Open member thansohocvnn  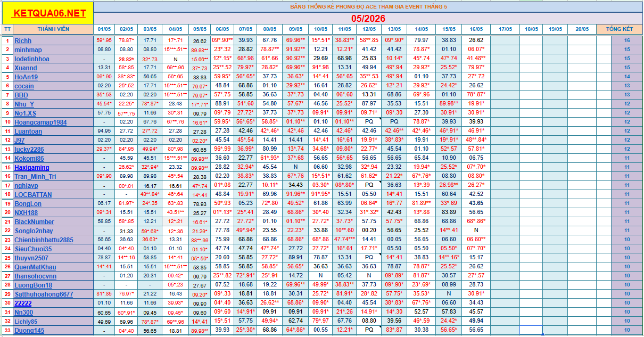point(35,276)
